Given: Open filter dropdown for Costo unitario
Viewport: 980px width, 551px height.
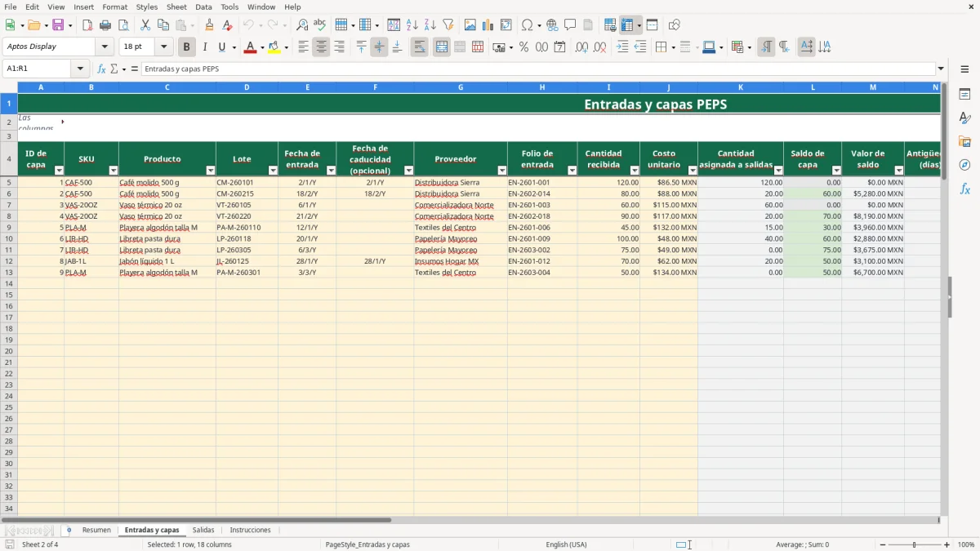Looking at the screenshot, I should [x=692, y=171].
